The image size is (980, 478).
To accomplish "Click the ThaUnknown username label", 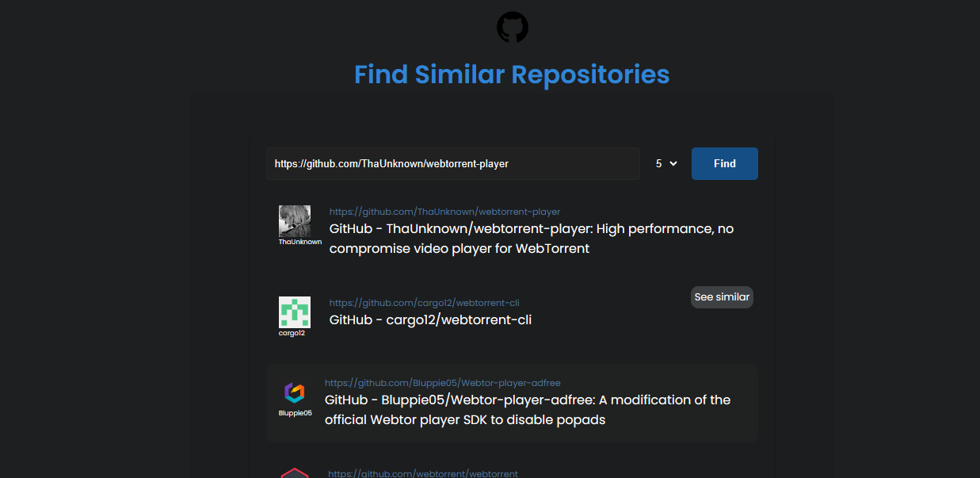I will [300, 242].
